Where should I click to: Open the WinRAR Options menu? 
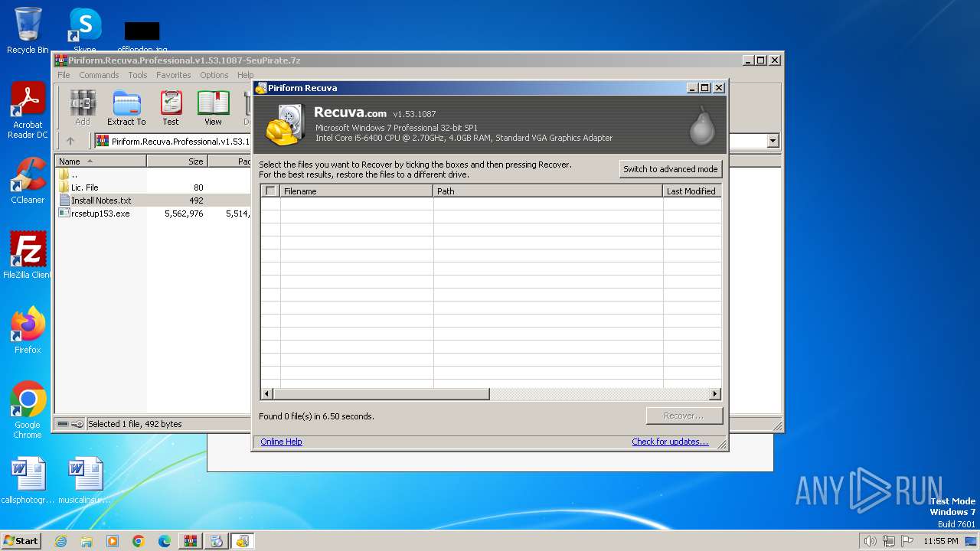click(x=214, y=75)
